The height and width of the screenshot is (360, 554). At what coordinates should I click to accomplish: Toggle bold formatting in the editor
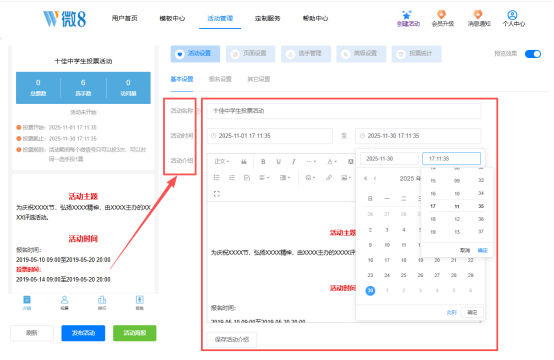[x=263, y=161]
